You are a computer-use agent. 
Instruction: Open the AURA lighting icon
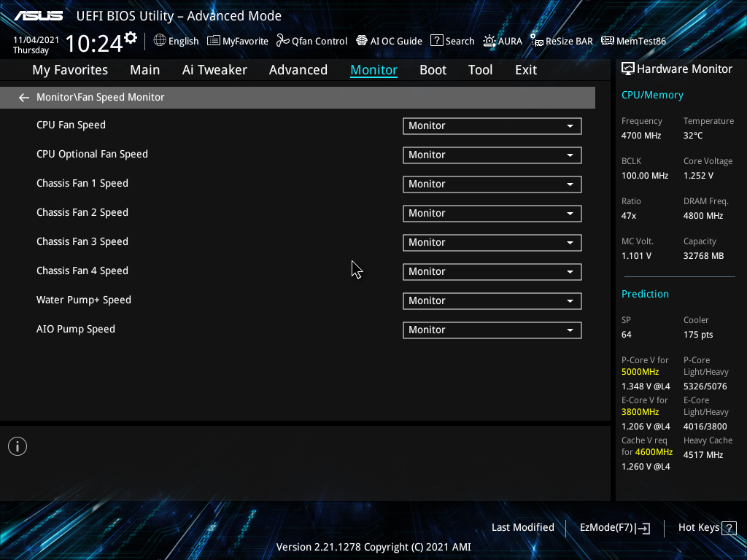(489, 41)
